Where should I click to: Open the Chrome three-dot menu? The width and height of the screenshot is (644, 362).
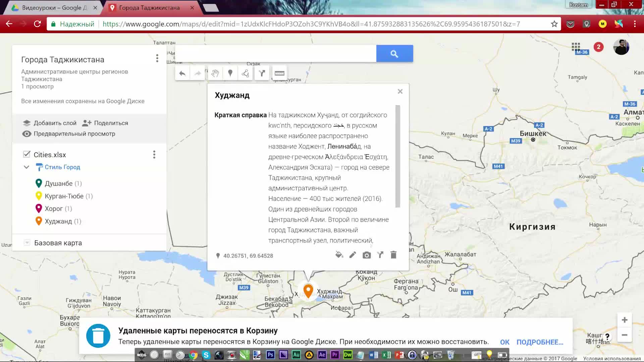635,24
